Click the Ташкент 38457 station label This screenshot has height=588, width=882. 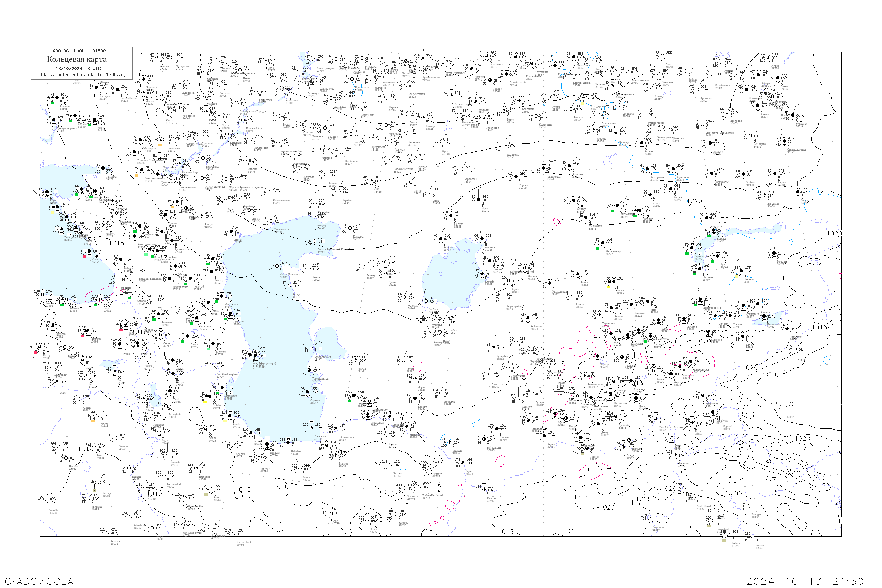pyautogui.click(x=630, y=367)
